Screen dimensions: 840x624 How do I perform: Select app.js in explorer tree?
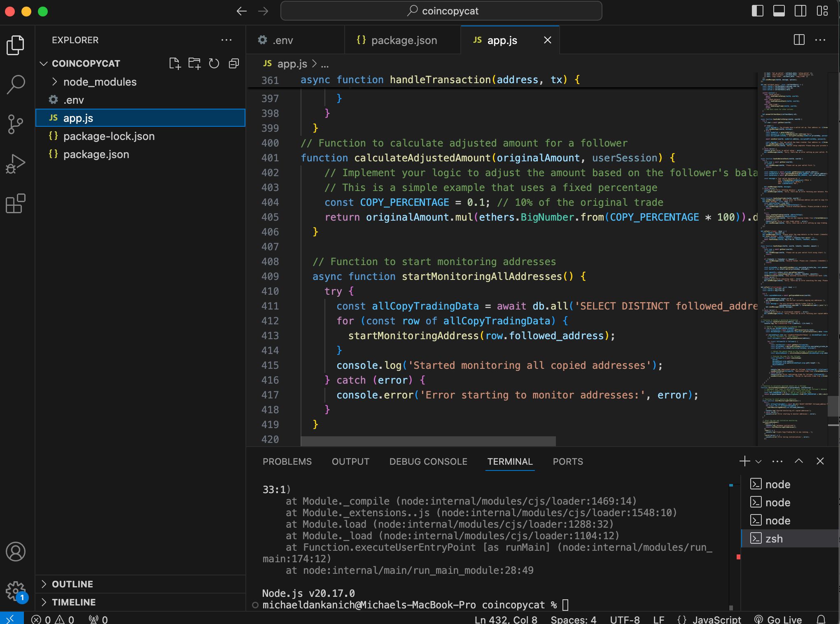click(x=140, y=118)
